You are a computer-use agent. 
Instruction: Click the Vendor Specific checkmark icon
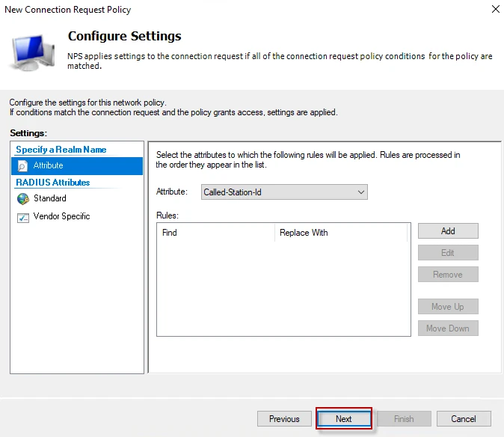(22, 217)
